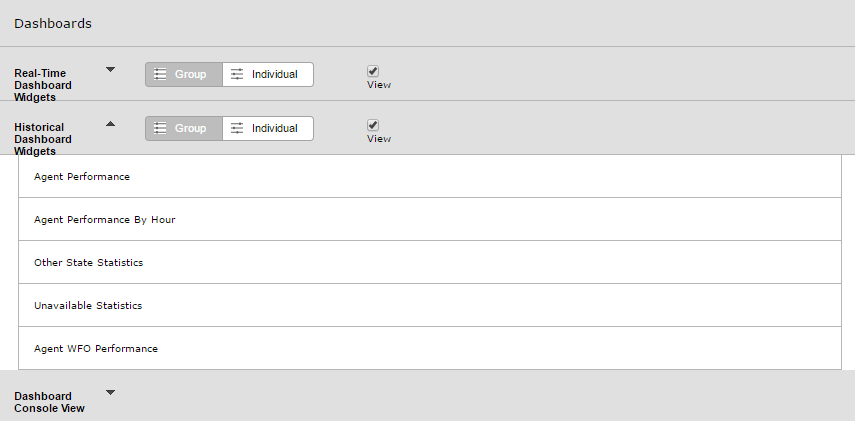This screenshot has height=421, width=855.
Task: Expand the Real-Time Dashboard Widgets section
Action: [110, 70]
